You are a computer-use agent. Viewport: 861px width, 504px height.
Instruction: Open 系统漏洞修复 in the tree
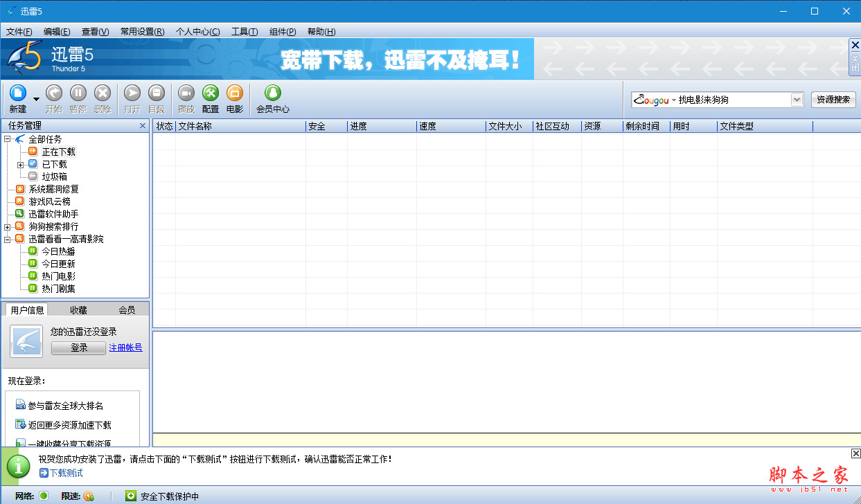pyautogui.click(x=53, y=189)
